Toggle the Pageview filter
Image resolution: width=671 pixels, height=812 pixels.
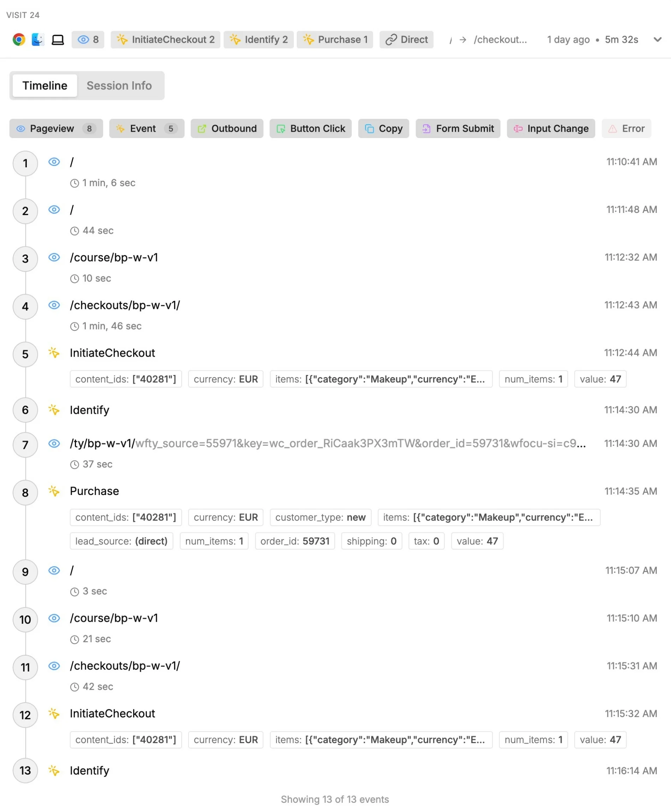(x=56, y=128)
